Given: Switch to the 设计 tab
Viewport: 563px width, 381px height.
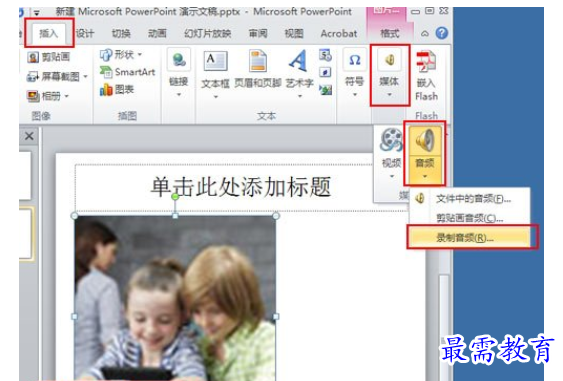Looking at the screenshot, I should tap(85, 34).
